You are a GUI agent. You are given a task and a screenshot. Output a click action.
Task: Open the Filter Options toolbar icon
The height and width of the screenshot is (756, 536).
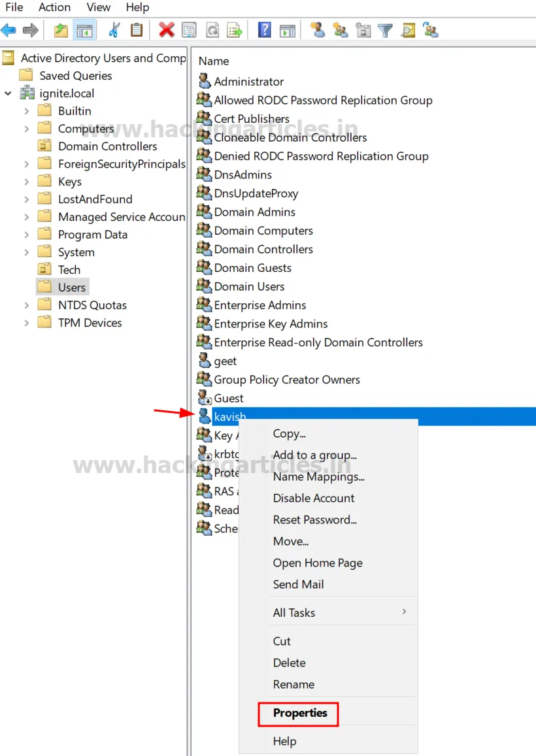point(384,29)
